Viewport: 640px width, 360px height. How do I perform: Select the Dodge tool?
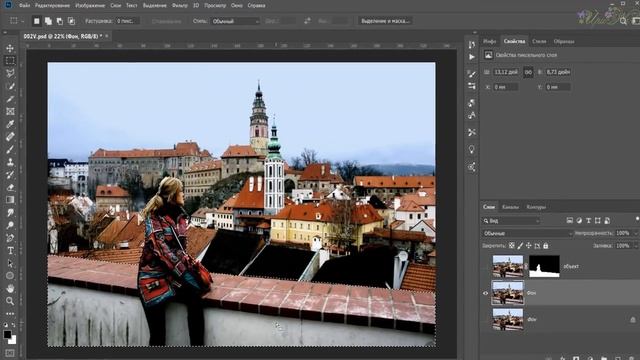(10, 225)
